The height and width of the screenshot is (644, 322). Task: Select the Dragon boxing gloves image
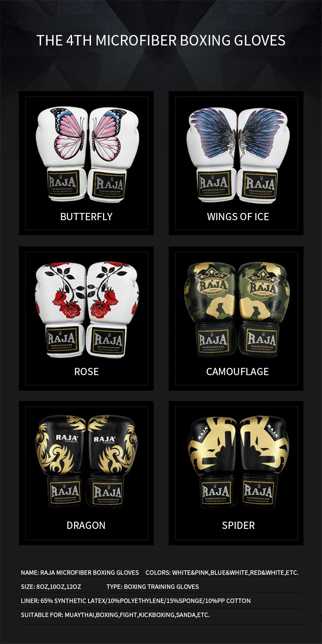[x=86, y=462]
